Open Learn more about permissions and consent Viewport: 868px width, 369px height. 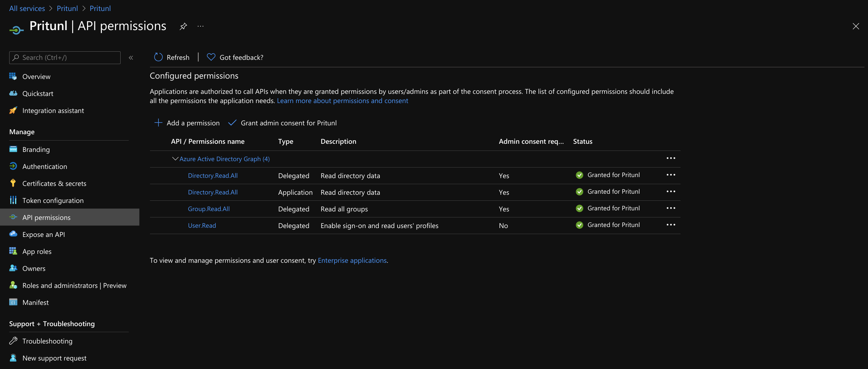point(342,101)
